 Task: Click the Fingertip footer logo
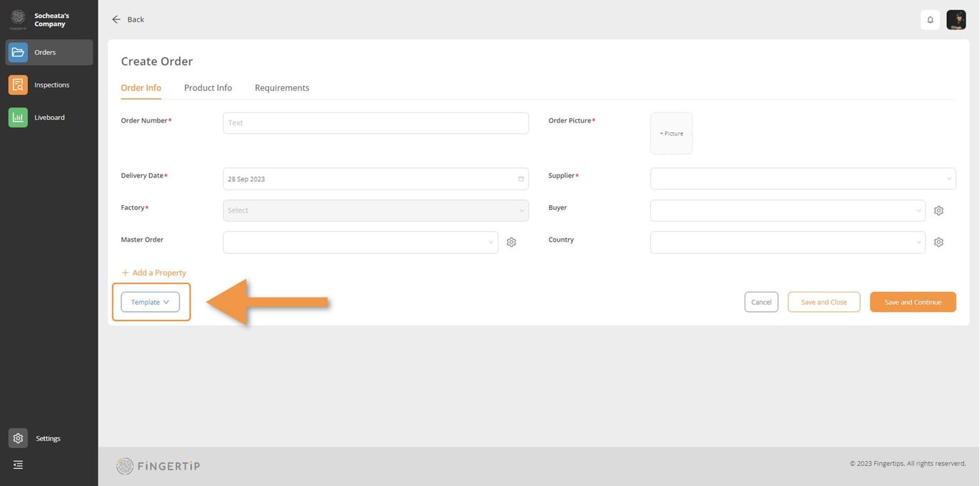pyautogui.click(x=158, y=466)
